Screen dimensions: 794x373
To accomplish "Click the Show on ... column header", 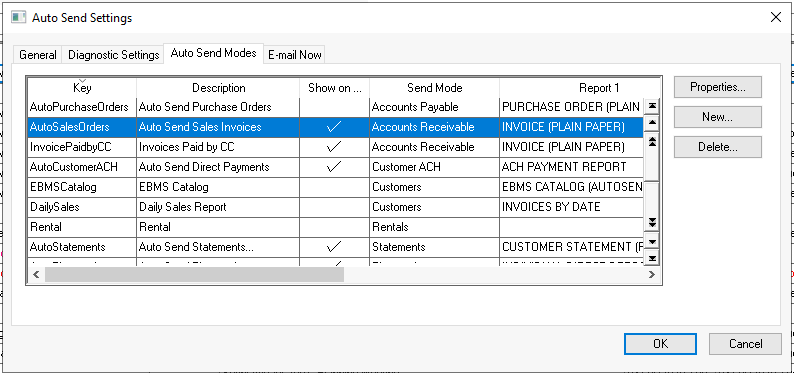I will pos(334,88).
